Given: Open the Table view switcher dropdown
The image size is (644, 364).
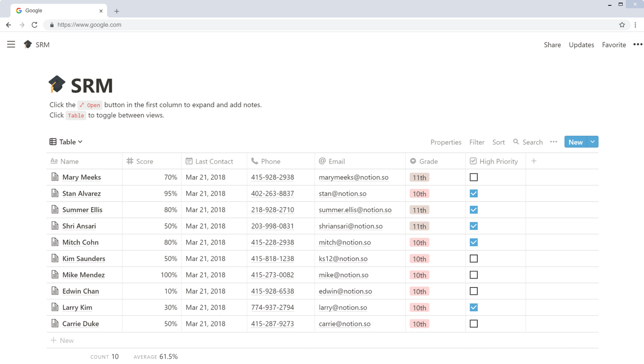Looking at the screenshot, I should click(x=66, y=142).
